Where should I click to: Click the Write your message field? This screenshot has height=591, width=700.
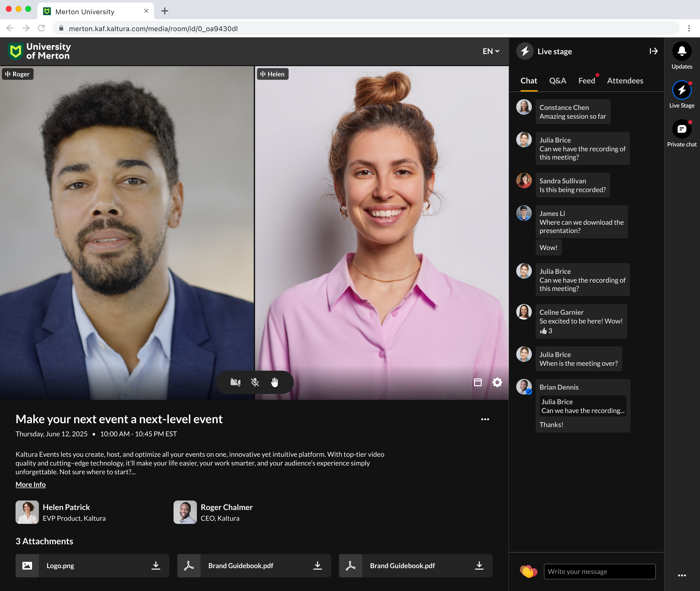click(x=599, y=572)
